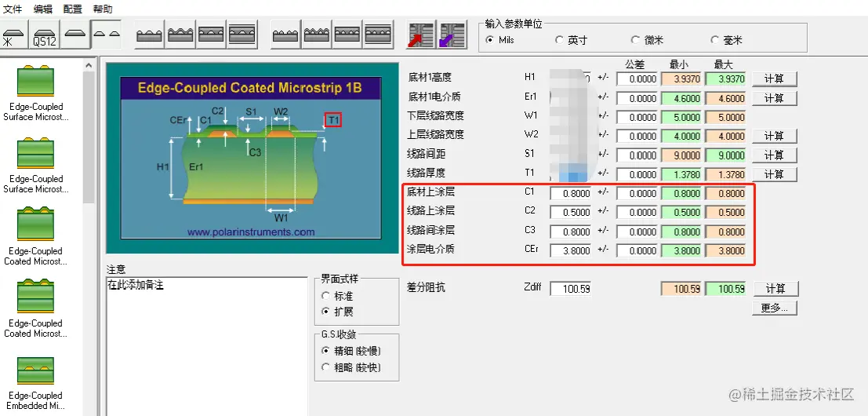Select the two-trace differential pair toolbar icon
The width and height of the screenshot is (868, 416).
(107, 35)
